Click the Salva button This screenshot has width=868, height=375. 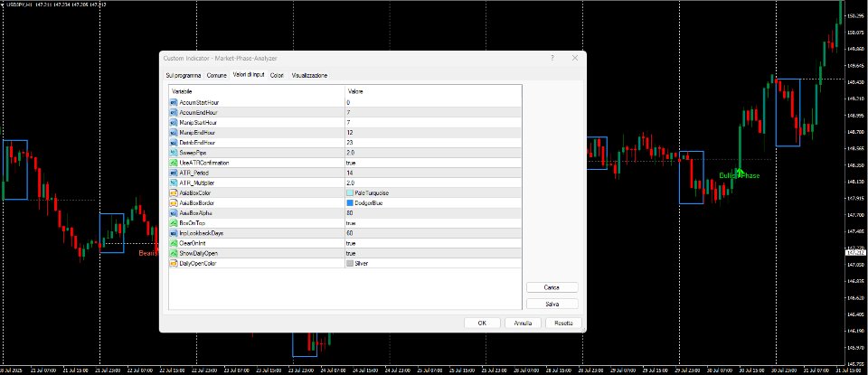click(552, 305)
